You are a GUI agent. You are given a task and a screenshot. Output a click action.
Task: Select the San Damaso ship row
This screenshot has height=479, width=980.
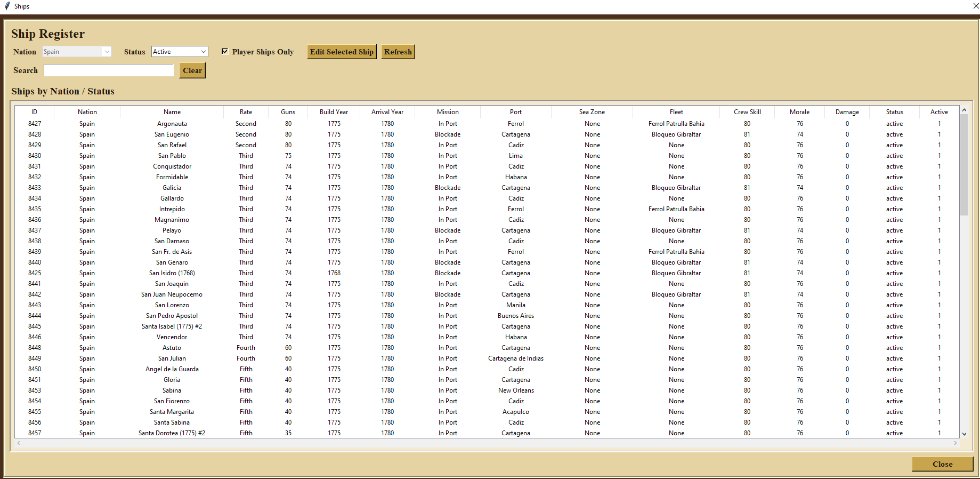pos(487,241)
